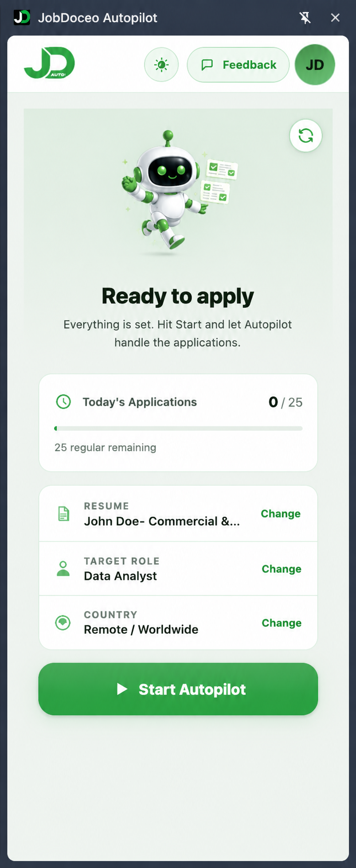The width and height of the screenshot is (356, 868).
Task: Start Autopilot with the green button
Action: point(178,689)
